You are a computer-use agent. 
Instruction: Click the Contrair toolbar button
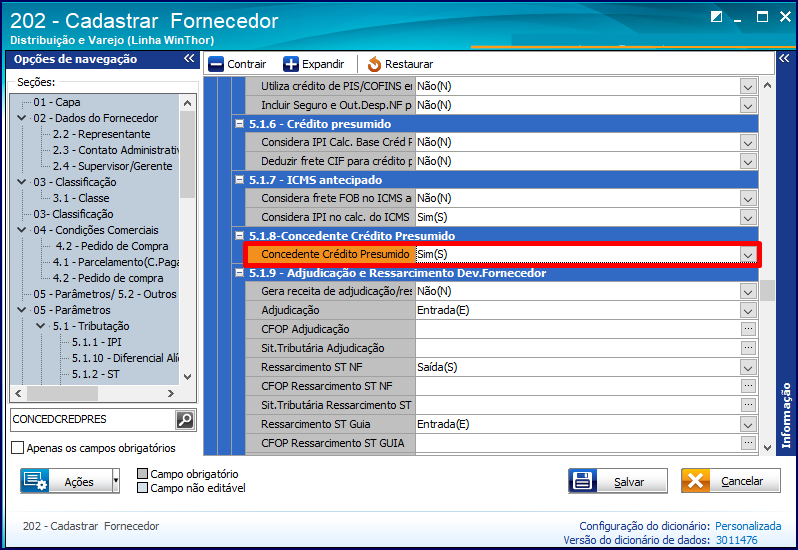pos(238,64)
